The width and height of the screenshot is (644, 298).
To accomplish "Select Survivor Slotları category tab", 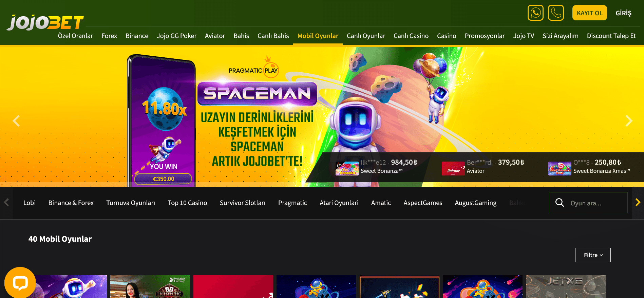I will click(243, 203).
